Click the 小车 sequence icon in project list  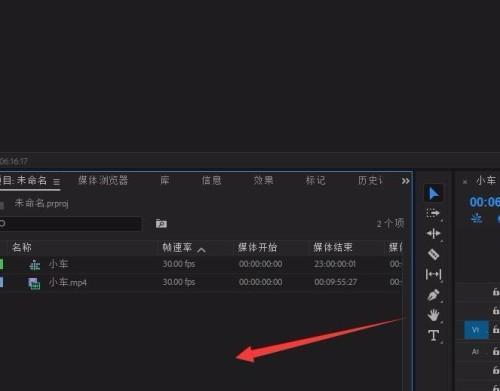pyautogui.click(x=34, y=265)
